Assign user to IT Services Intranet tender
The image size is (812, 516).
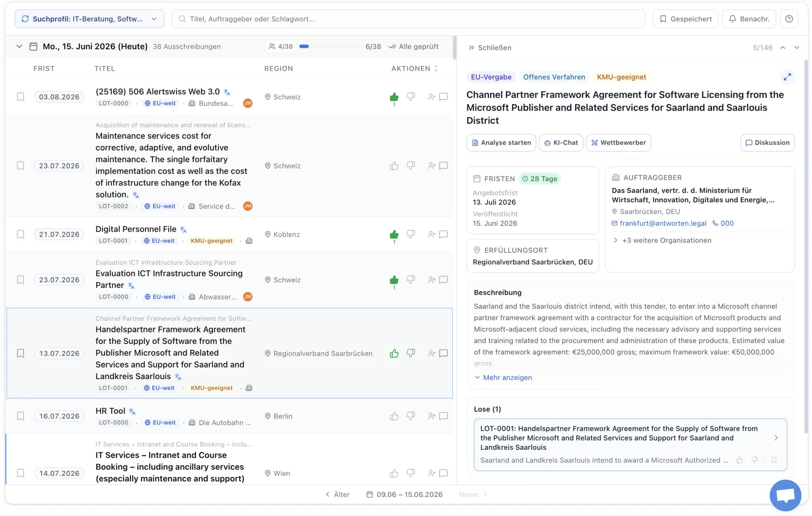tap(431, 473)
